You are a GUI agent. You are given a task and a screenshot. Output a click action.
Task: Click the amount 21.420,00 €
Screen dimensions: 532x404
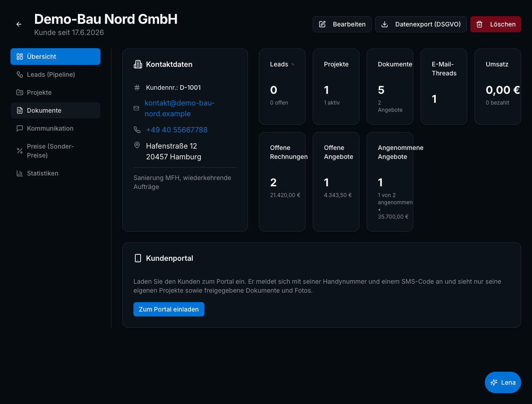click(x=285, y=195)
